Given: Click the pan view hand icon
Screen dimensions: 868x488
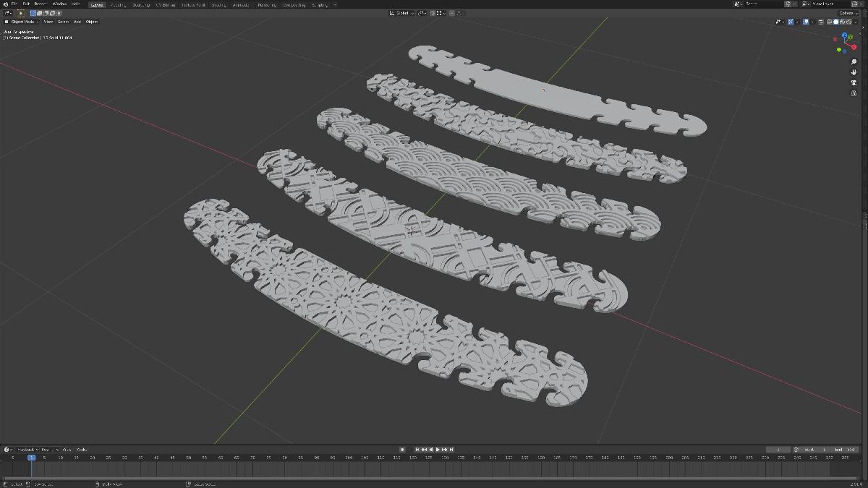Looking at the screenshot, I should coord(854,72).
